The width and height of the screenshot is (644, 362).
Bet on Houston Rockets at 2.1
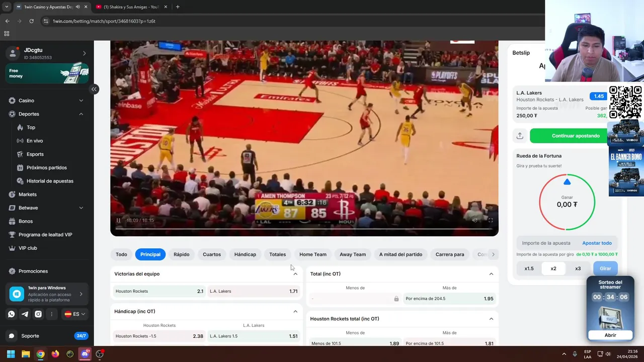[159, 291]
